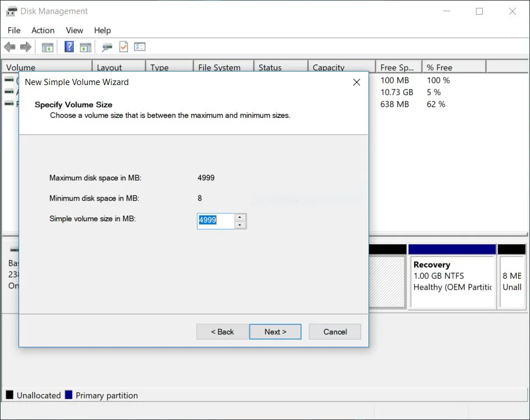Decrease volume size with down spinner arrow
The image size is (530, 420).
pos(240,225)
